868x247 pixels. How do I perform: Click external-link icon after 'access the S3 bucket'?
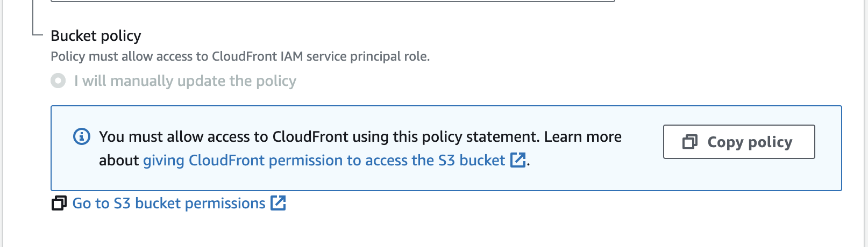tap(518, 160)
